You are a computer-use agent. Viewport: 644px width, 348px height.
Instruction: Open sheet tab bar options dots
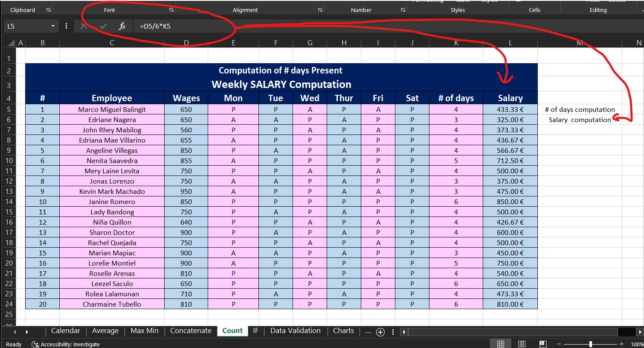point(393,332)
